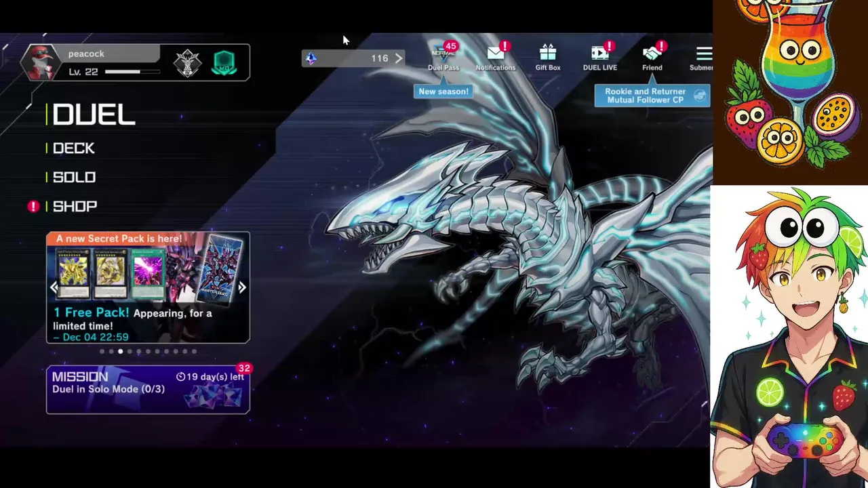Select SHOP from the main menu
The width and height of the screenshot is (868, 488).
pyautogui.click(x=75, y=207)
